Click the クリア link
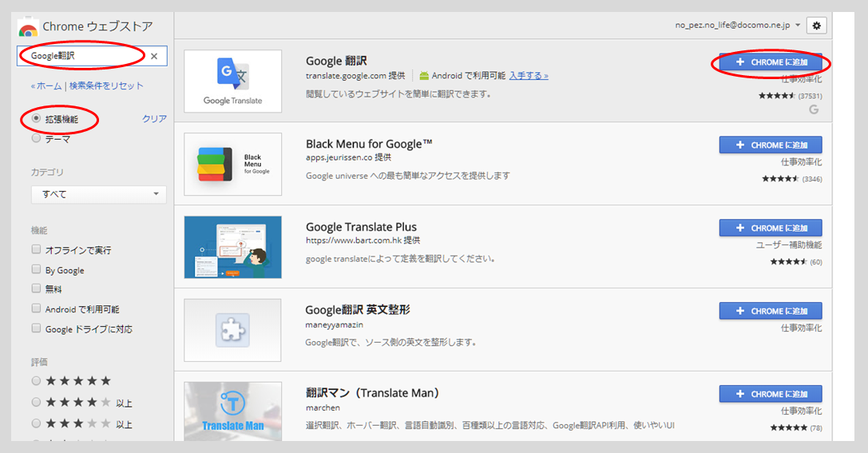Screen dimensions: 868x453 click(x=154, y=118)
